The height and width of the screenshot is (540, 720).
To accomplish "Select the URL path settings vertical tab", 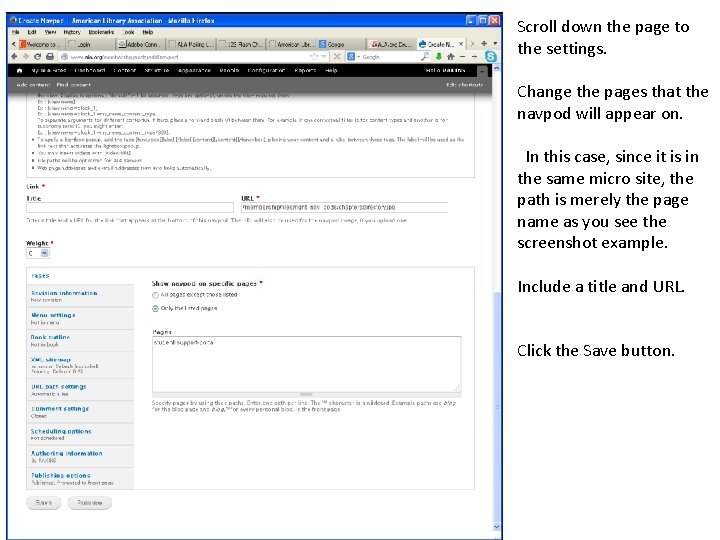I will click(80, 389).
